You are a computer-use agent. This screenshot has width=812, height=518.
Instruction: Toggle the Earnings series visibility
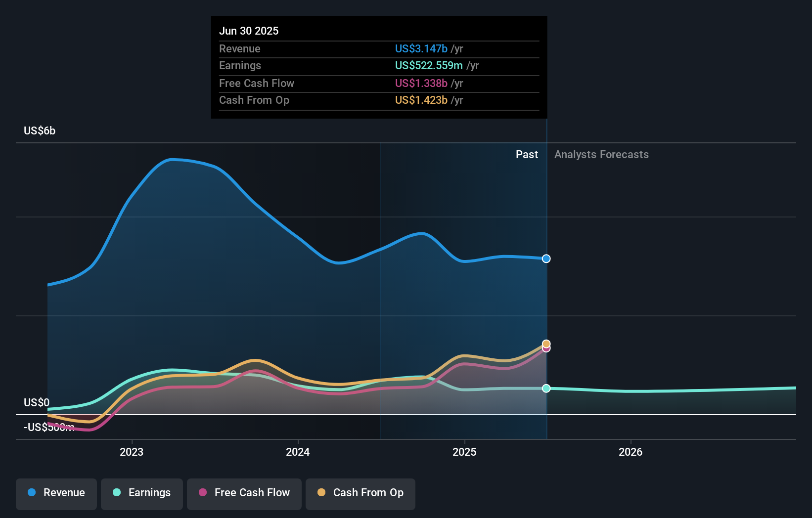tap(142, 493)
